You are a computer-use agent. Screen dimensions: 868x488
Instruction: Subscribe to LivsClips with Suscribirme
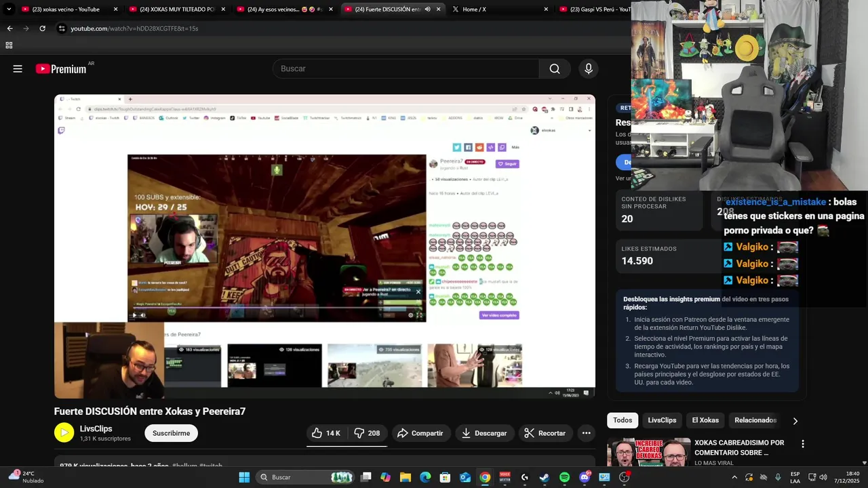(x=171, y=433)
